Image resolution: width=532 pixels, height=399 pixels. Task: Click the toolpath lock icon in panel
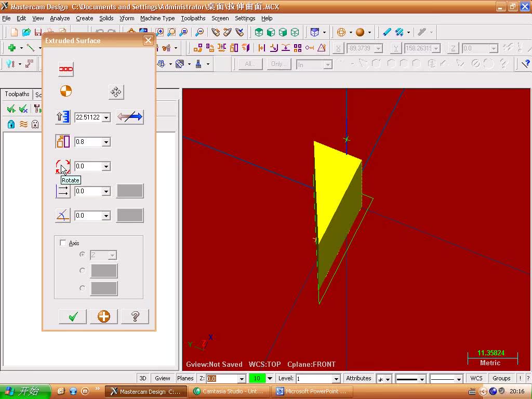coord(11,124)
